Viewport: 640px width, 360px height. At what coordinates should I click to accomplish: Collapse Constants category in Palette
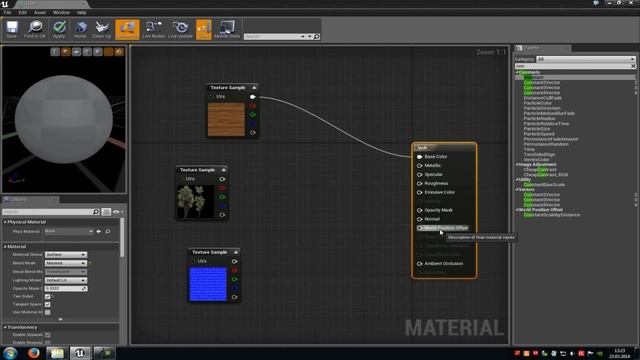click(x=517, y=72)
